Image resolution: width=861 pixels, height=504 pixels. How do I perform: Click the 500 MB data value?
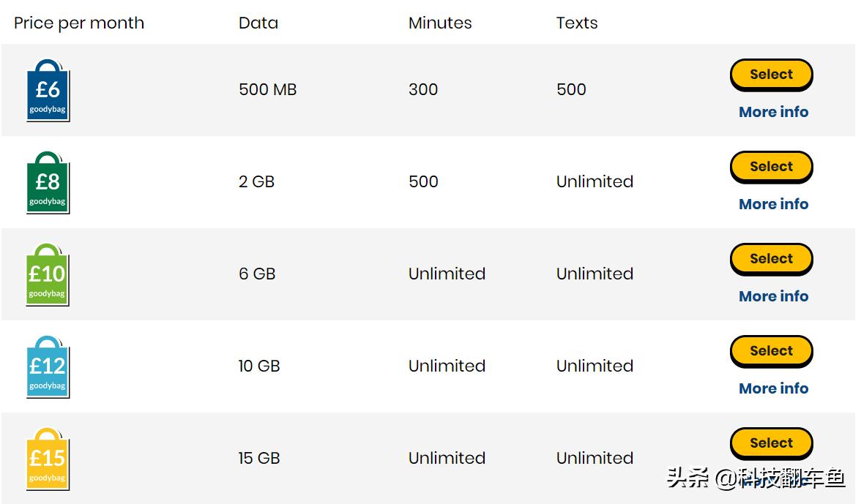[267, 90]
